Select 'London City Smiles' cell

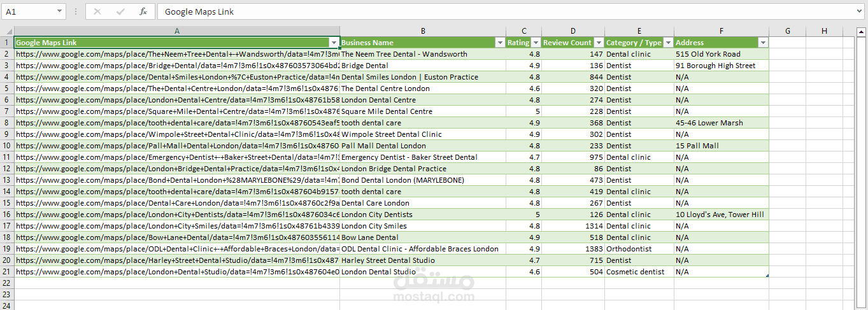click(423, 226)
